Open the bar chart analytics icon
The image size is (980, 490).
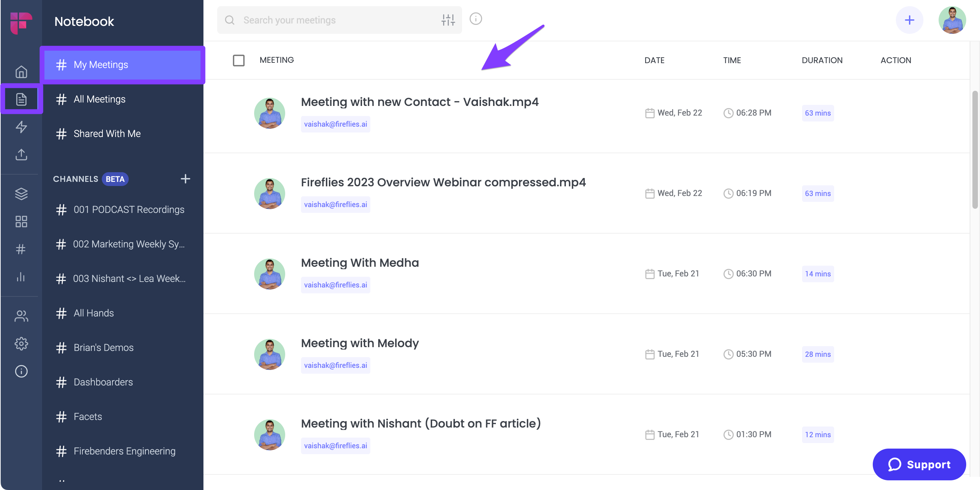(21, 277)
